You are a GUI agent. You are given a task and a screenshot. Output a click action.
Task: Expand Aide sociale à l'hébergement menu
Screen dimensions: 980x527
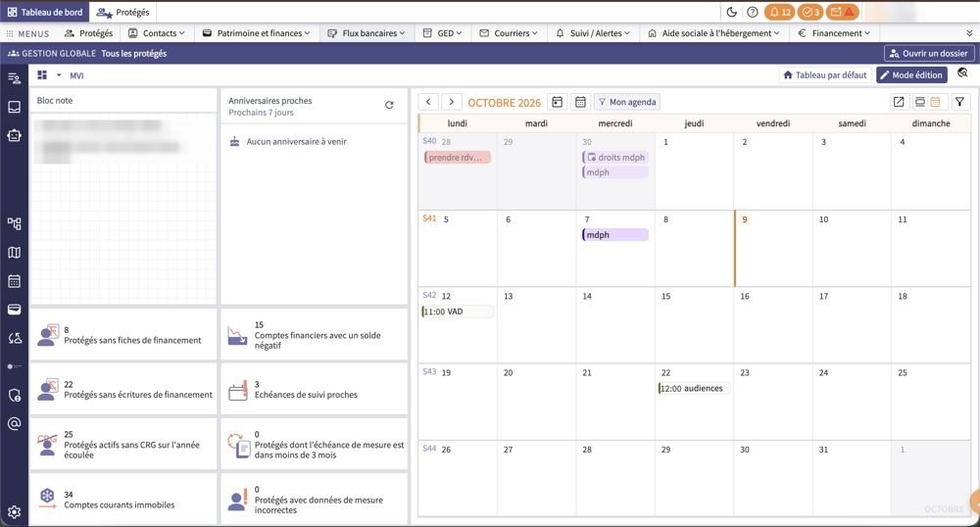[713, 33]
